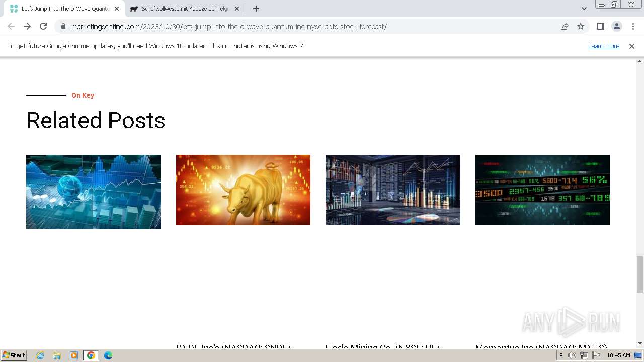Open the Chrome side panel
The image size is (644, 362).
(601, 26)
